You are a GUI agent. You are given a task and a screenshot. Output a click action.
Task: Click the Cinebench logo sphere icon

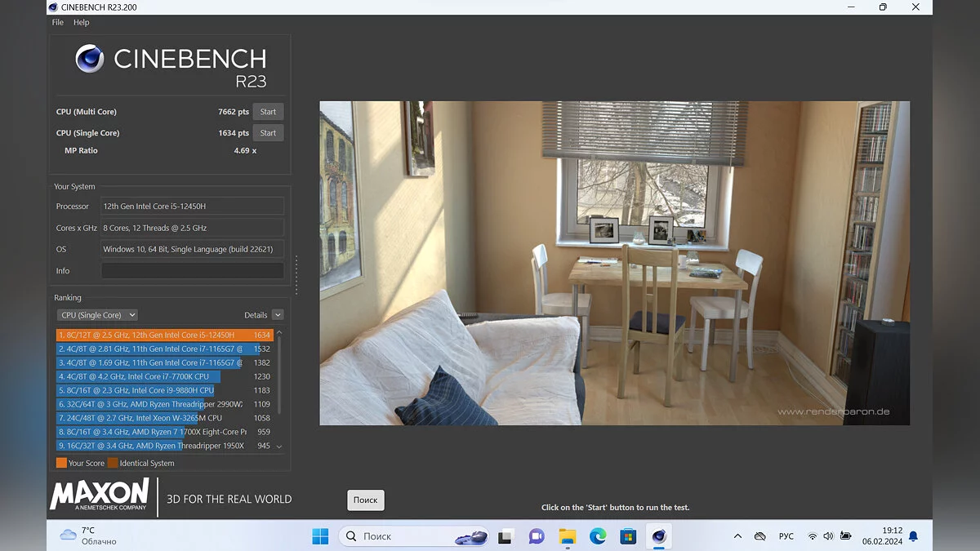click(x=90, y=59)
